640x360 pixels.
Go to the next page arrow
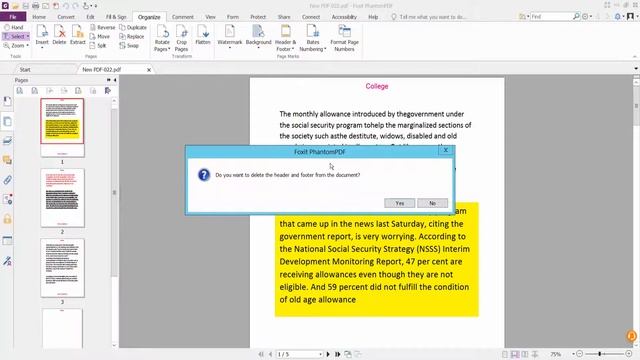(x=328, y=354)
